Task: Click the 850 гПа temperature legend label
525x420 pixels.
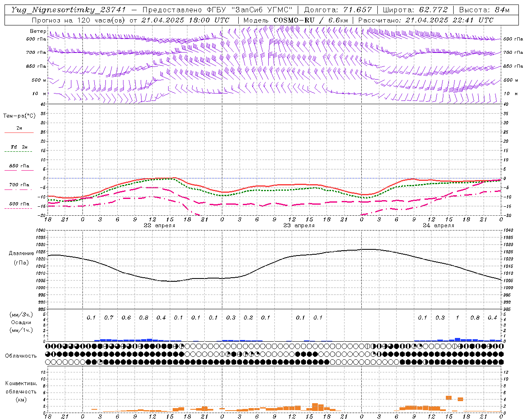Action: pos(19,166)
